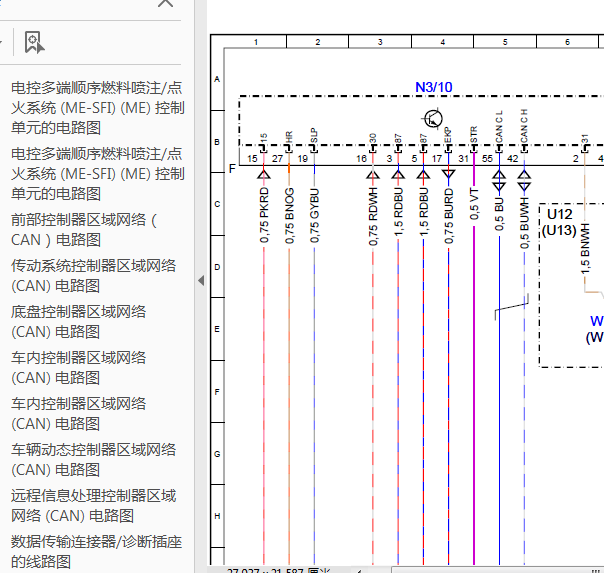
Task: Click grid row label D
Action: pyautogui.click(x=217, y=267)
